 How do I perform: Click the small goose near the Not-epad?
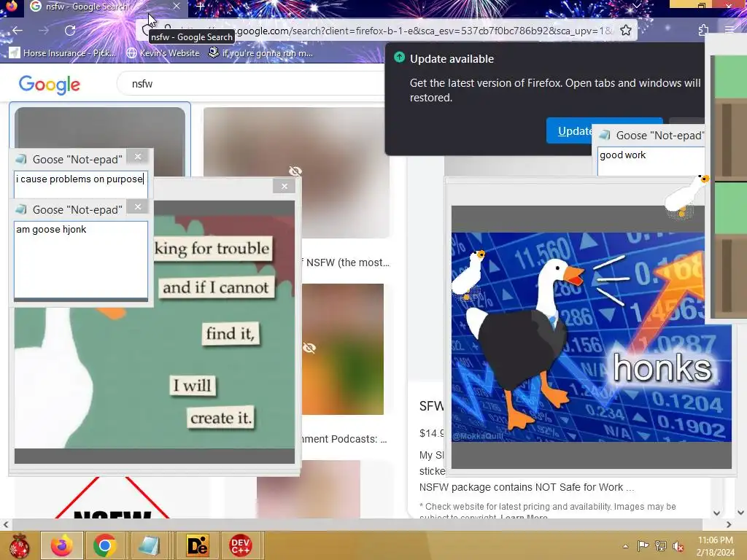click(686, 195)
